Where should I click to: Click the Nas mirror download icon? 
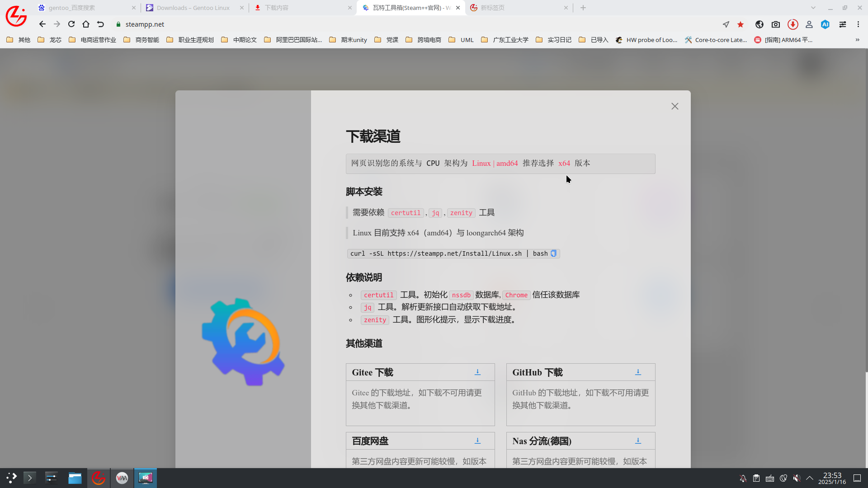click(x=638, y=441)
